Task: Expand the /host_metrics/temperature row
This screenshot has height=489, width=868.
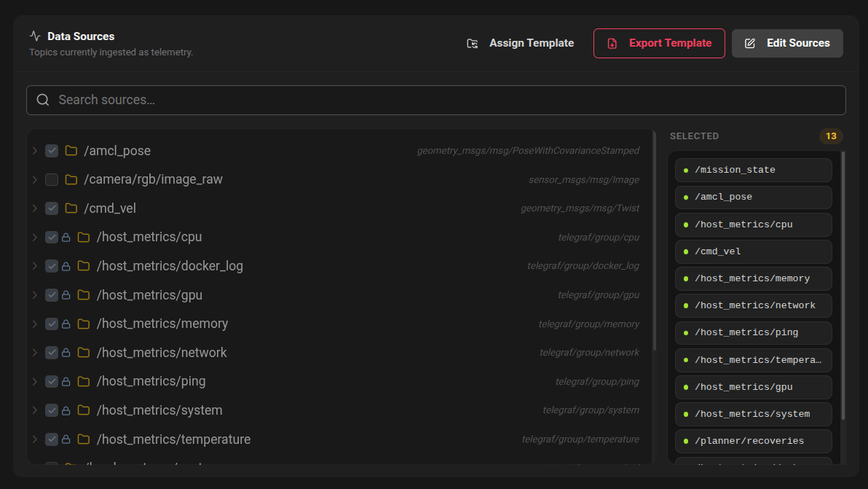Action: point(35,439)
